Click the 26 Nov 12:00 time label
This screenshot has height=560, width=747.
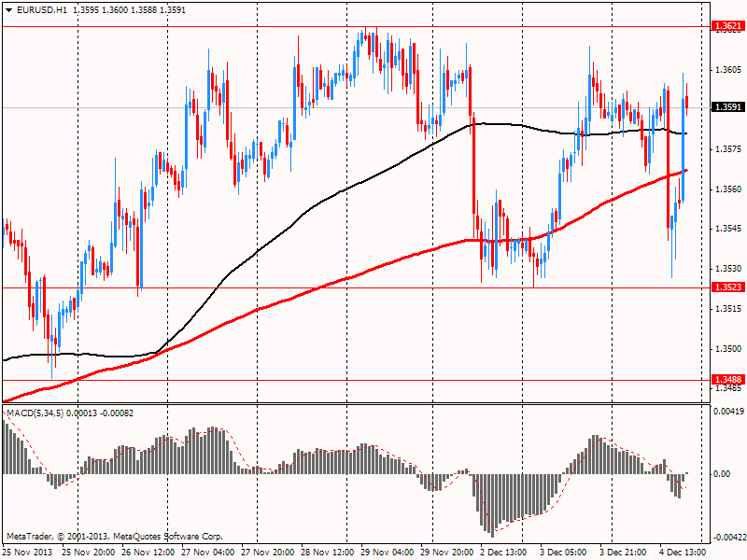pyautogui.click(x=148, y=553)
